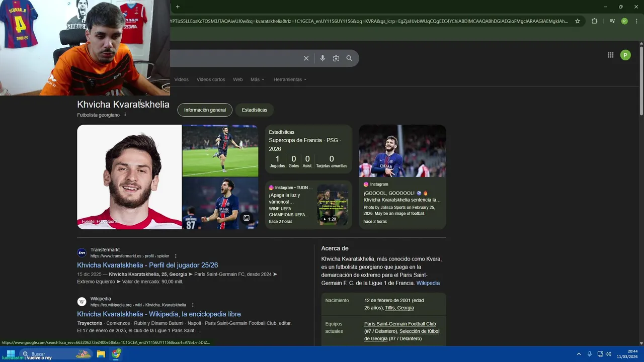This screenshot has height=362, width=644.
Task: Click the Windows taskbar Buscar search box
Action: coord(55,354)
